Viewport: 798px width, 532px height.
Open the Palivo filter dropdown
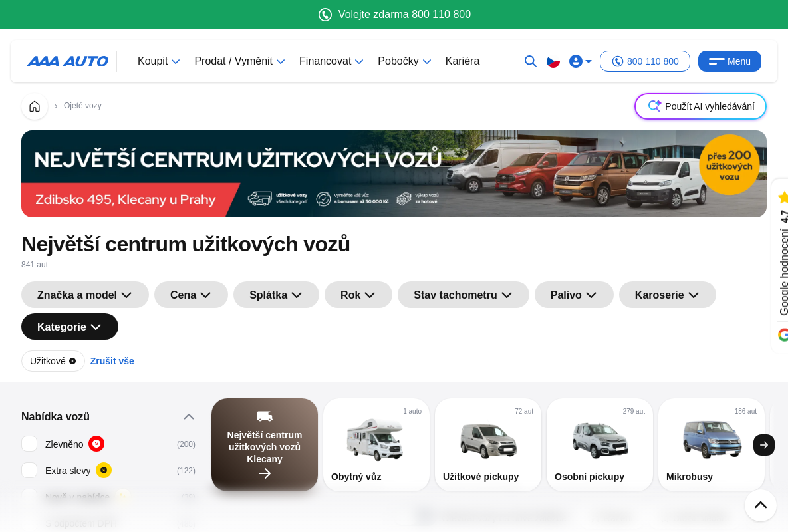coord(574,295)
